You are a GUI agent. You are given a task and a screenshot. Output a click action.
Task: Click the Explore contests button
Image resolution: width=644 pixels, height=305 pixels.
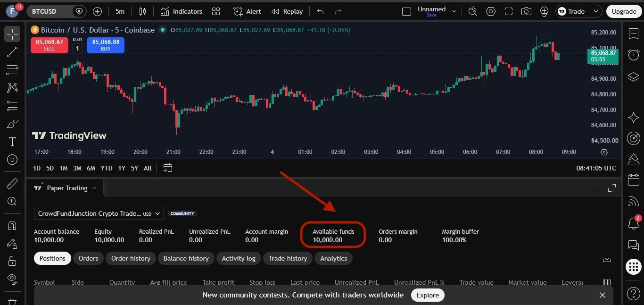[x=428, y=295]
